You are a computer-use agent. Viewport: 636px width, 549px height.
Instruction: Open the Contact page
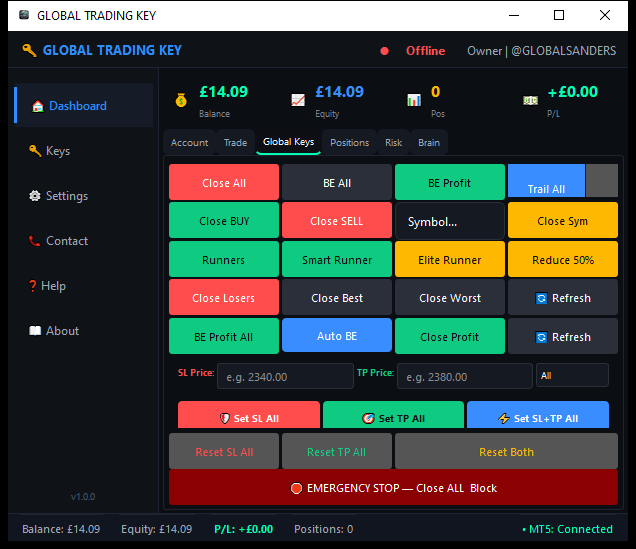tap(84, 241)
